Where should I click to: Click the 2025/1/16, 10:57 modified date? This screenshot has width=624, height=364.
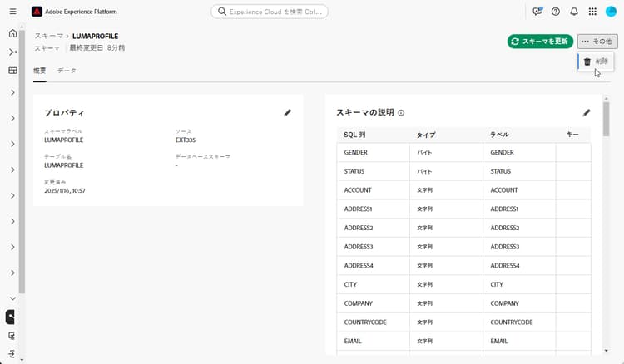[x=64, y=191]
